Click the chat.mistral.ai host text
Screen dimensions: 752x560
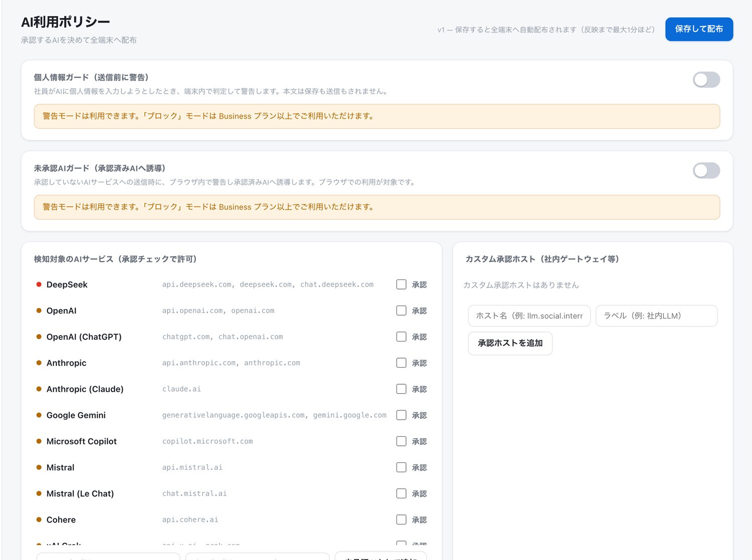click(195, 493)
